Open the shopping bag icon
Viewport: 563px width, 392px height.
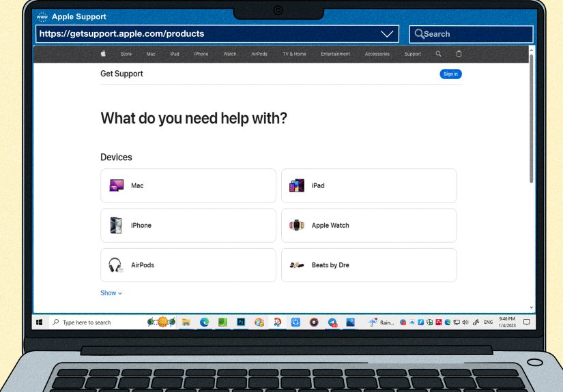(459, 54)
